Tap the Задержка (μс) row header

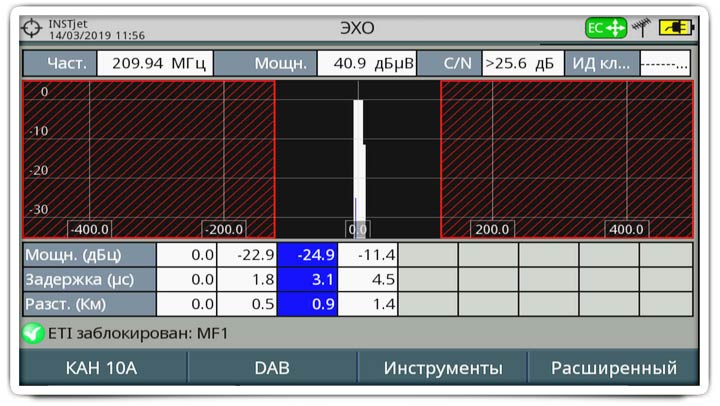[90, 279]
